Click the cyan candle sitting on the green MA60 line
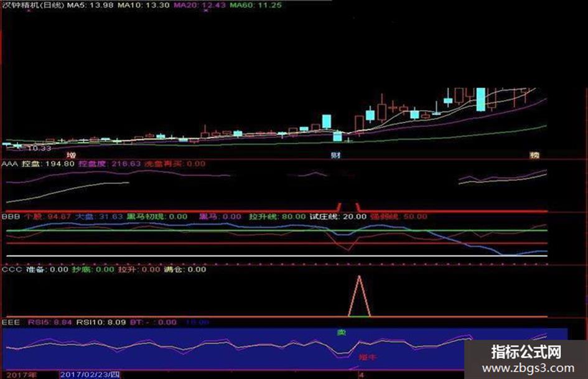 pos(337,136)
